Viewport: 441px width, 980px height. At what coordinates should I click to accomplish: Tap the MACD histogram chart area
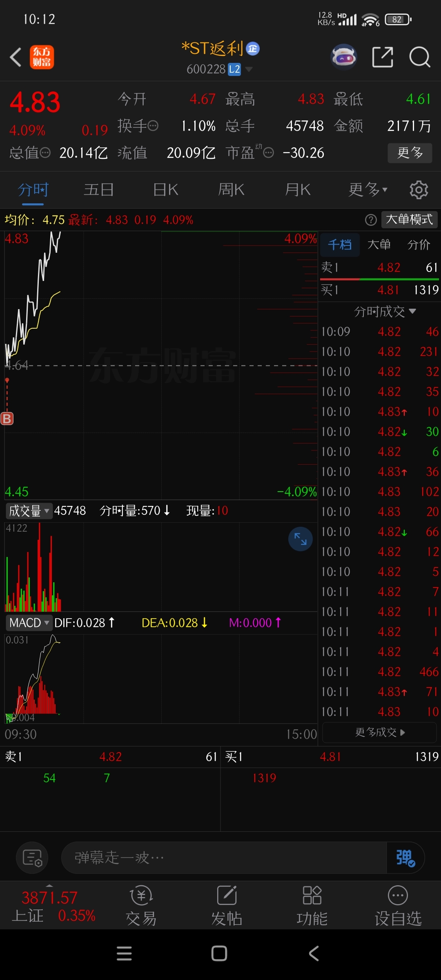pos(161,679)
